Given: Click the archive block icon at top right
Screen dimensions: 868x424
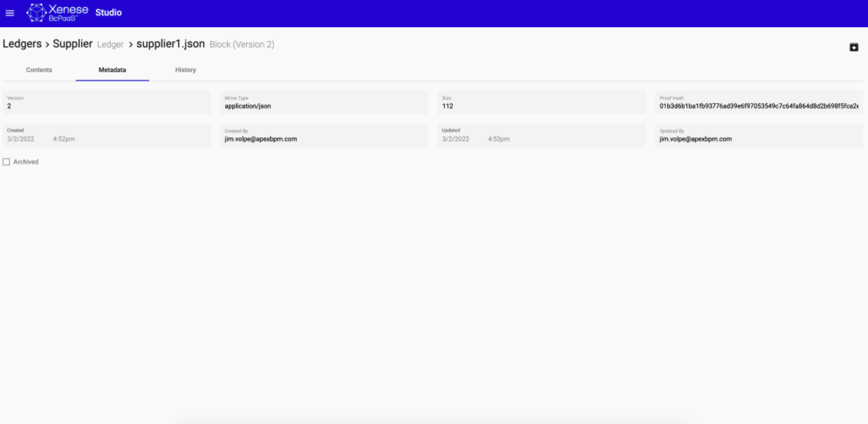Looking at the screenshot, I should click(x=853, y=47).
